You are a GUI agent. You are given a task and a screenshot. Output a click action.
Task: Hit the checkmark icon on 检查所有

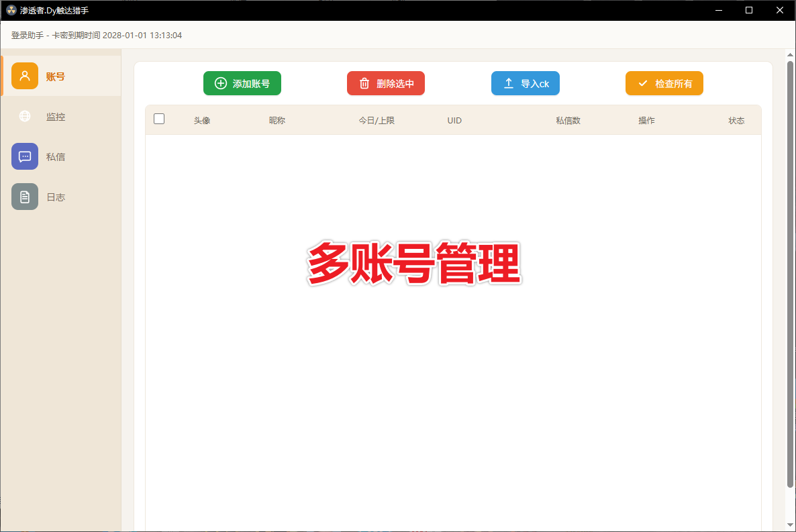tap(643, 83)
